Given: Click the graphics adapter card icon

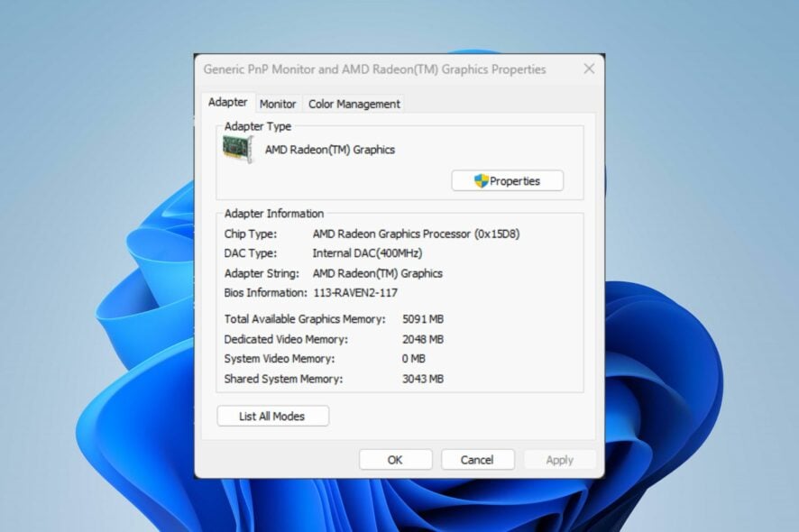Looking at the screenshot, I should coord(238,150).
